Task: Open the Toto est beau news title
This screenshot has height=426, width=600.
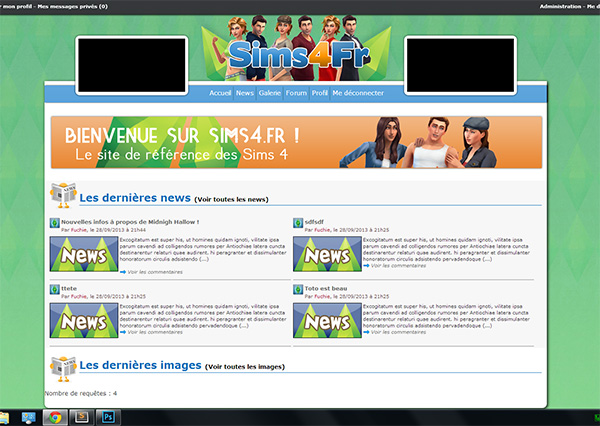Action: (x=326, y=289)
